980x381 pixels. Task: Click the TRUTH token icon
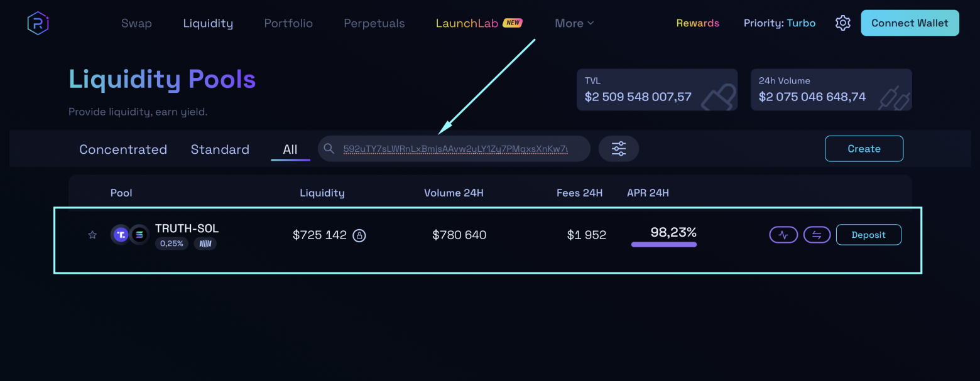tap(120, 234)
